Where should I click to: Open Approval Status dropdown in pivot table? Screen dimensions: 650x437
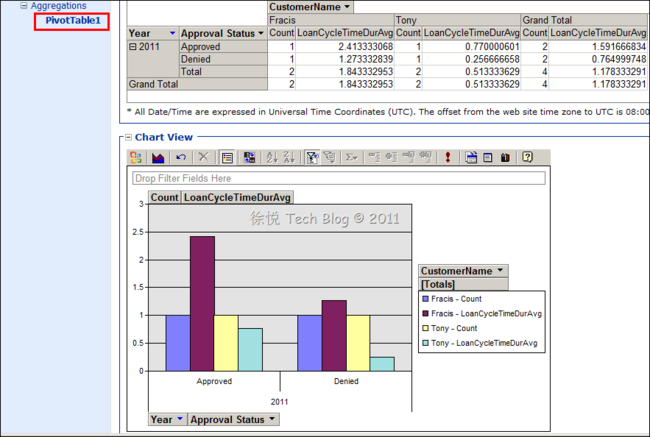coord(261,33)
